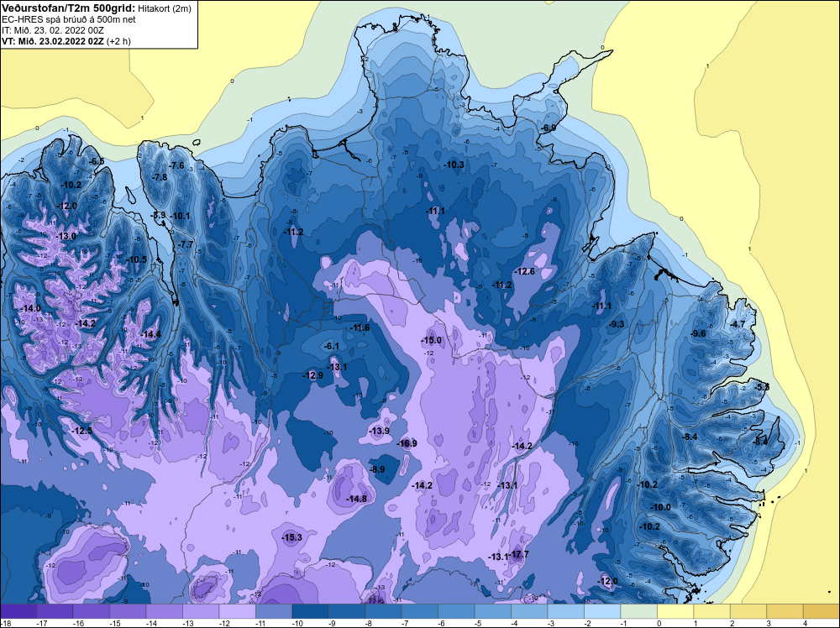Click the -17 color swatch in the legend

pyautogui.click(x=55, y=611)
